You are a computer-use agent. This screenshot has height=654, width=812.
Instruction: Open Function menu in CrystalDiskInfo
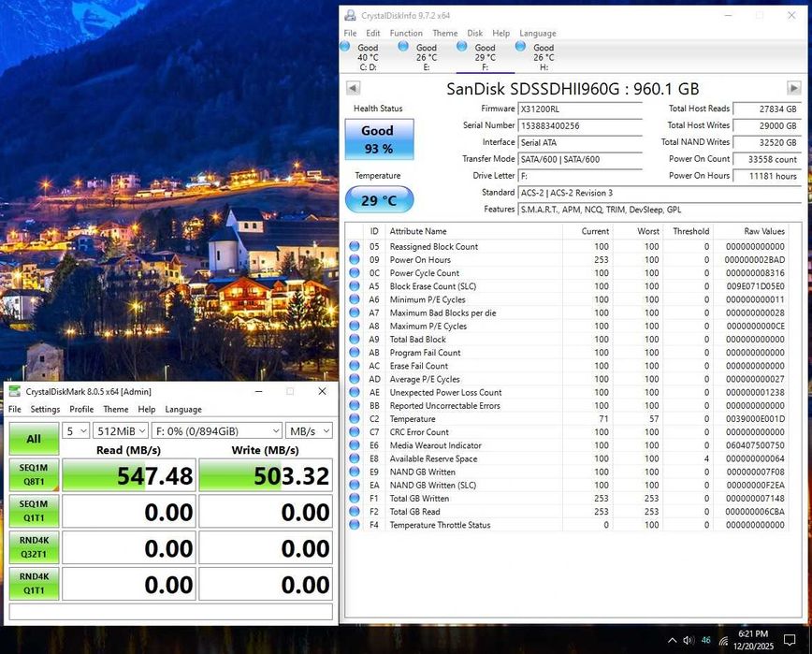tap(406, 33)
